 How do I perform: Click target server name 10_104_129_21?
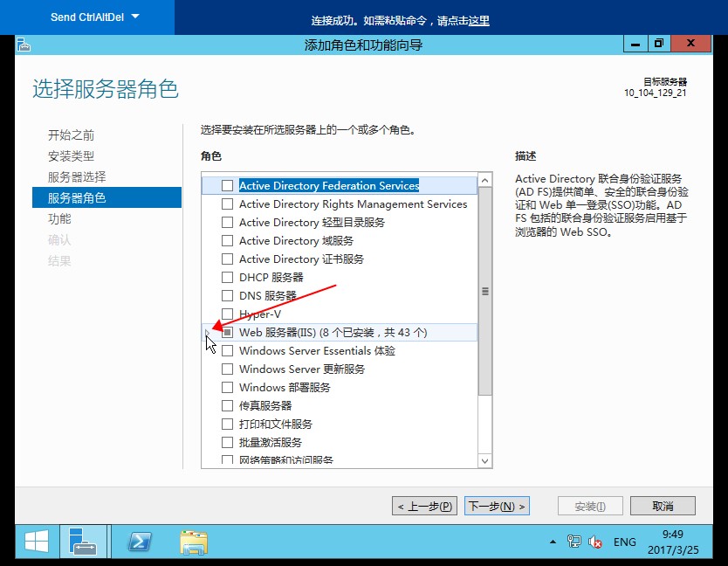click(655, 93)
